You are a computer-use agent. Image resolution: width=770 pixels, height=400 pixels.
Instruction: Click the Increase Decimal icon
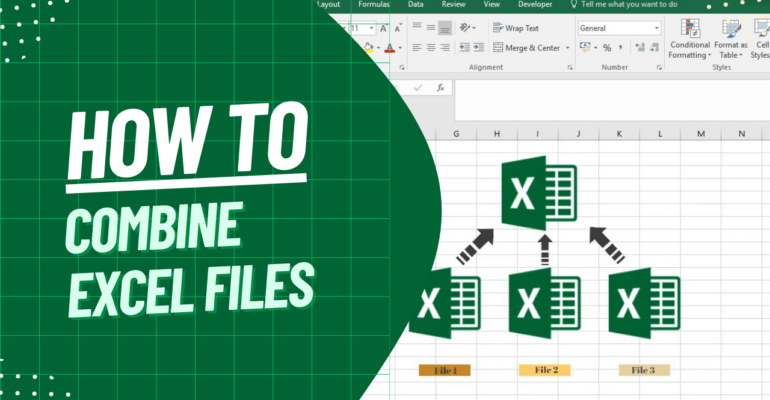point(640,47)
